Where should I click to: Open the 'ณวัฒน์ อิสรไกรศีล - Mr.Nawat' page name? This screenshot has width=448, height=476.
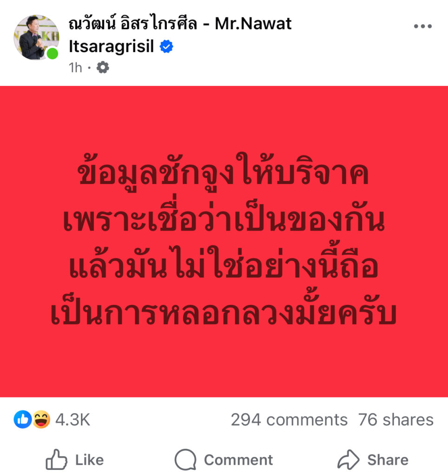[x=180, y=23]
